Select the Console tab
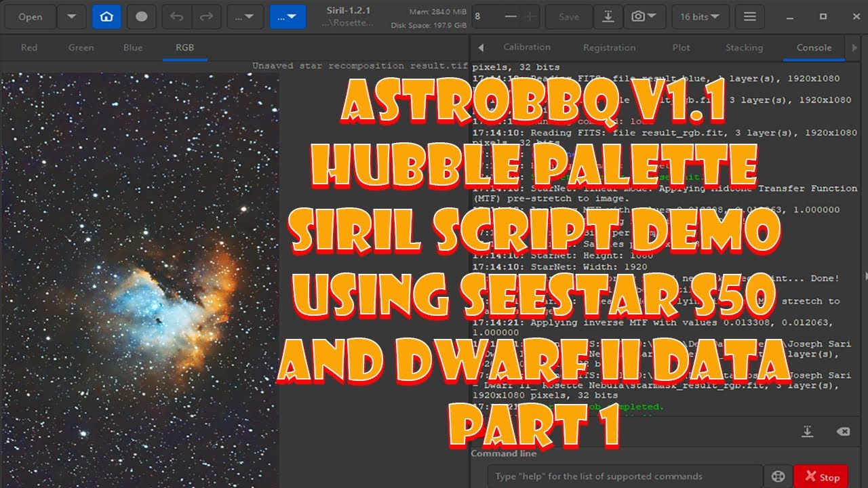Image resolution: width=868 pixels, height=488 pixels. pyautogui.click(x=814, y=47)
